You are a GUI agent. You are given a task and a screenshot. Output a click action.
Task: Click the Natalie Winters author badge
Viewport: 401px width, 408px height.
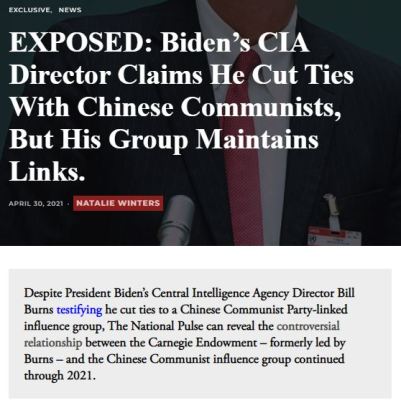coord(118,203)
